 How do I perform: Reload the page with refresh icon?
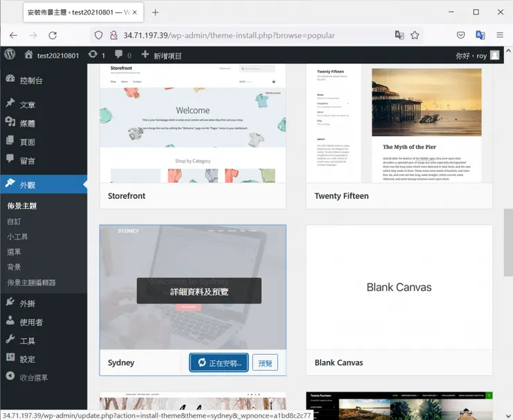tap(53, 35)
